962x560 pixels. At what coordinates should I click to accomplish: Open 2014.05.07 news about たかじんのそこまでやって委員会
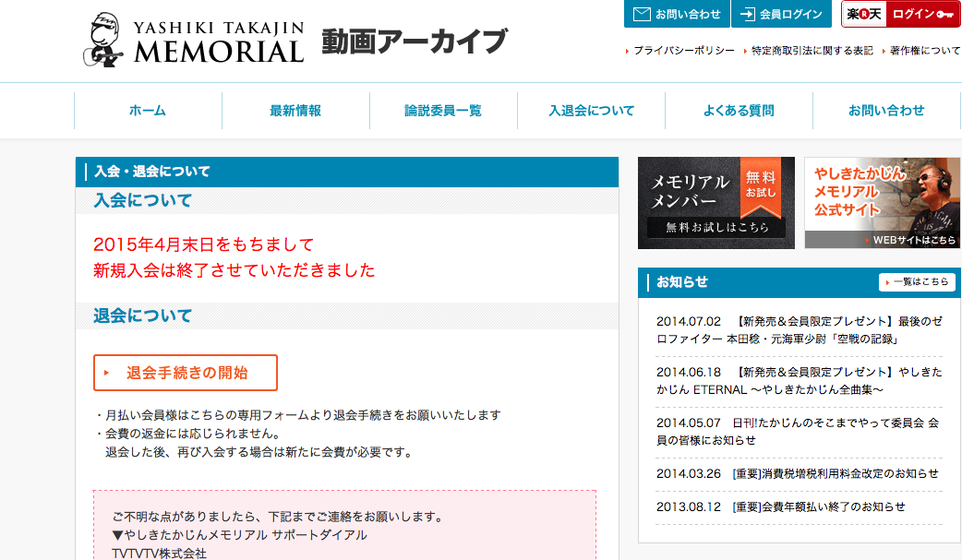coord(799,432)
